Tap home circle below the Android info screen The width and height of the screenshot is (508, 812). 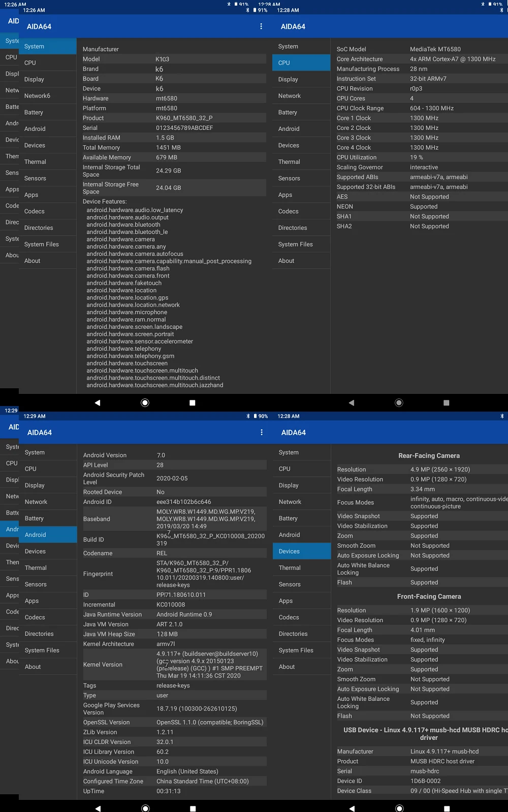point(145,808)
